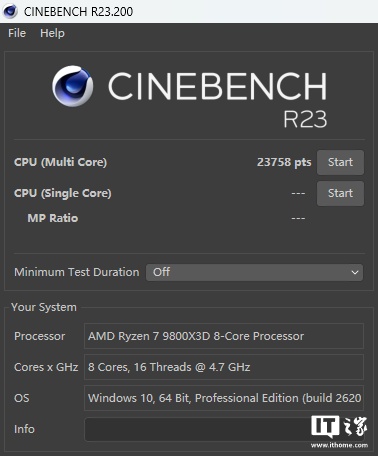Start the CPU Single Core test
Viewport: 378px width, 456px height.
pyautogui.click(x=340, y=193)
